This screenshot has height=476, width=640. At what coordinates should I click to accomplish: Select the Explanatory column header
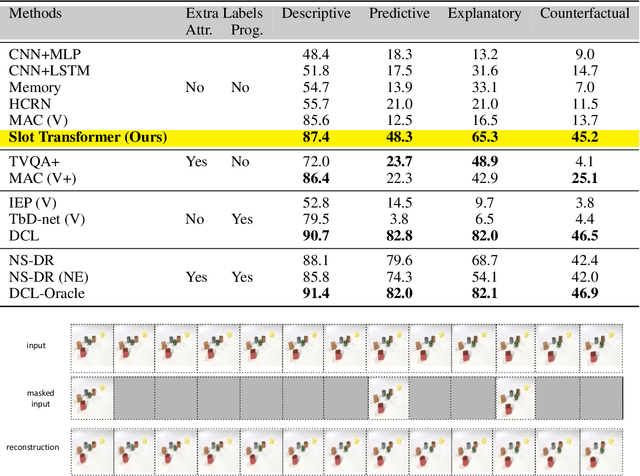pyautogui.click(x=484, y=13)
